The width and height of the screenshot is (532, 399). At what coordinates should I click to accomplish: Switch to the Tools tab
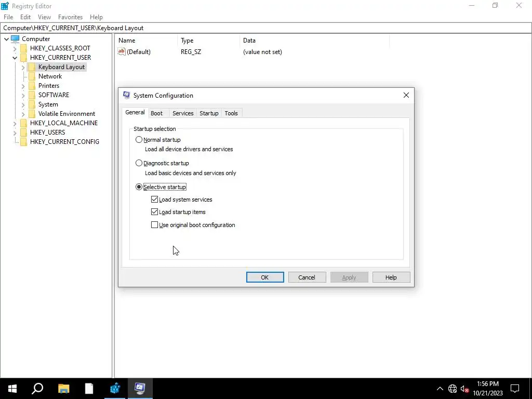click(x=231, y=113)
